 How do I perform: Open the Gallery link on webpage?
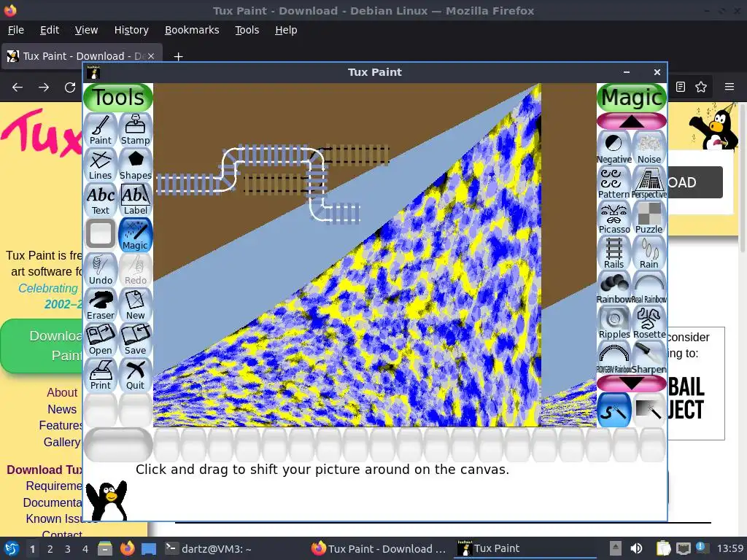[x=63, y=442]
